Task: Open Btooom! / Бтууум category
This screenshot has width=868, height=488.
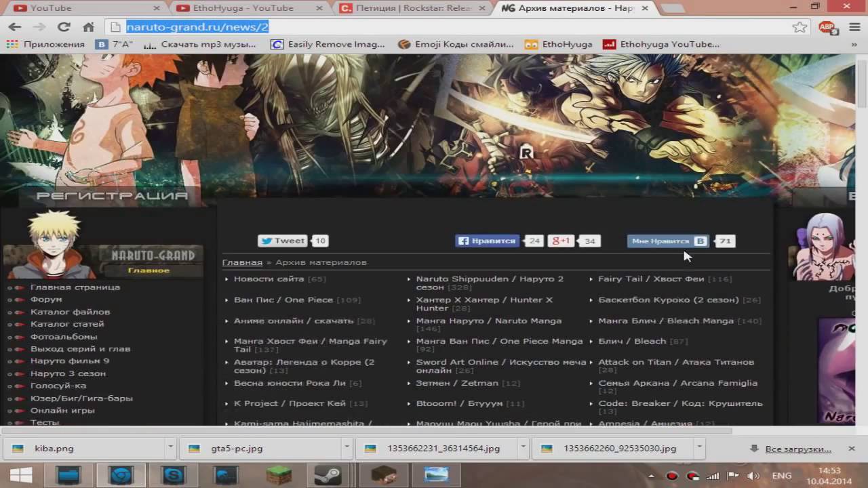Action: tap(459, 403)
